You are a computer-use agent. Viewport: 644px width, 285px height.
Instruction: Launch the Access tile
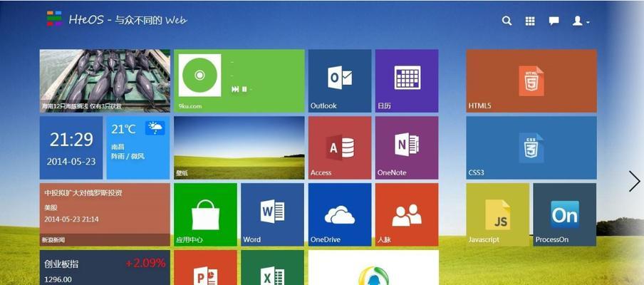[x=340, y=147]
